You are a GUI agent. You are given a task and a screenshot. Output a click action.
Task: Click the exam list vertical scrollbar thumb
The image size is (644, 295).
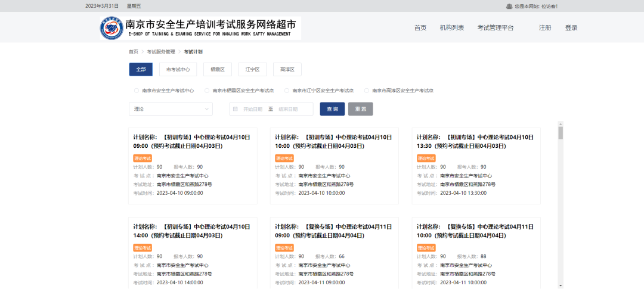click(x=561, y=132)
